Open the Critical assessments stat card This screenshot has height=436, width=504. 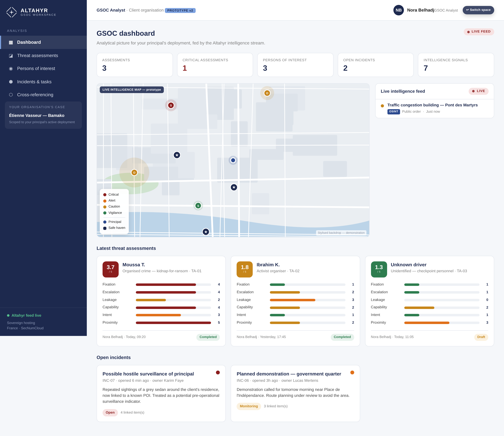(x=215, y=65)
